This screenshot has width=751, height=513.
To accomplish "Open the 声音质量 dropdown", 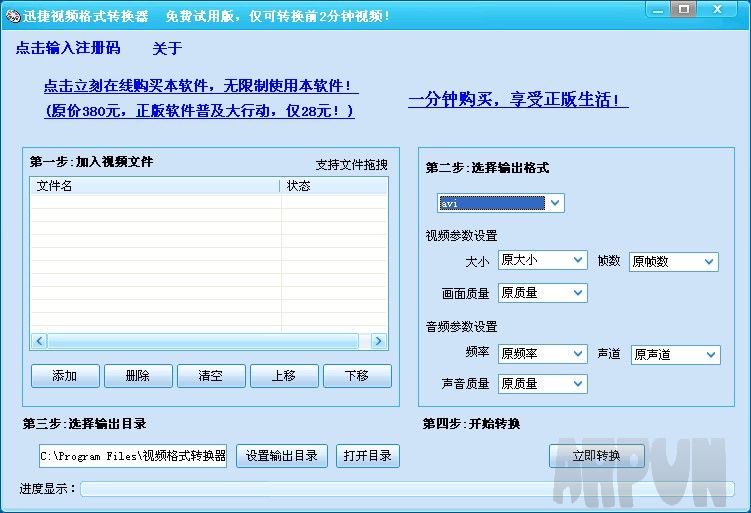I will click(x=543, y=384).
